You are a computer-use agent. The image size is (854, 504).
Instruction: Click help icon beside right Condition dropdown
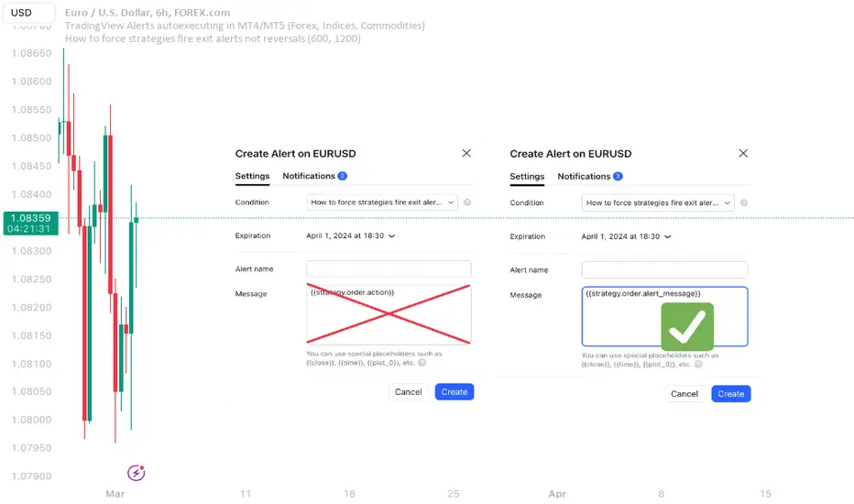[744, 203]
